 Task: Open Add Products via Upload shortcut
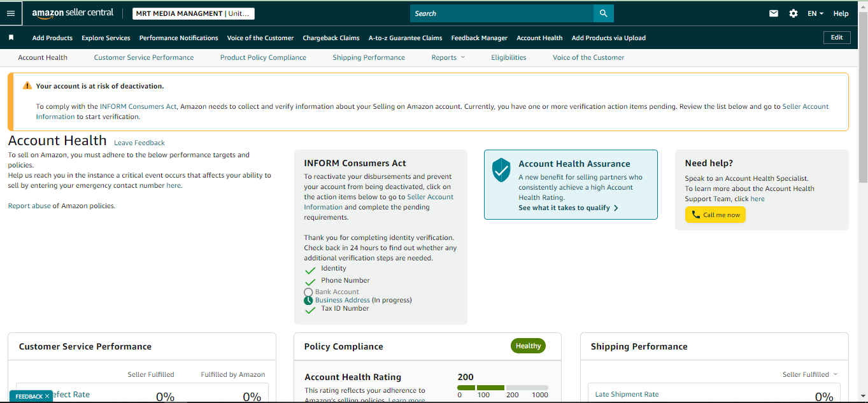609,38
